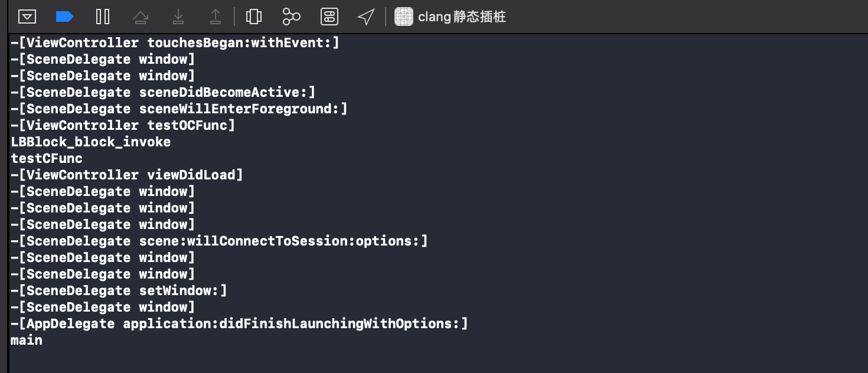Click the Simulate Location arrow icon
868x373 pixels.
367,17
